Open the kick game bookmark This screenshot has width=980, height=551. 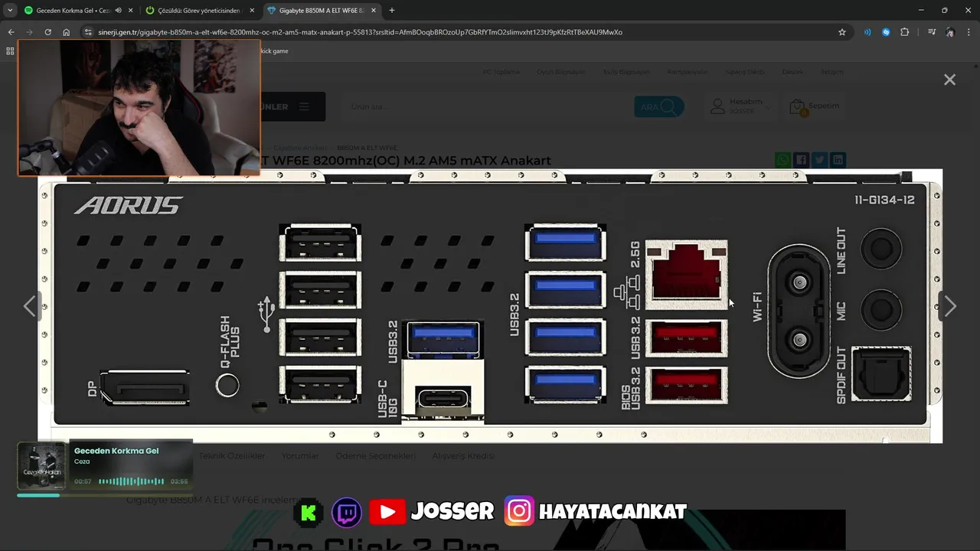point(273,51)
